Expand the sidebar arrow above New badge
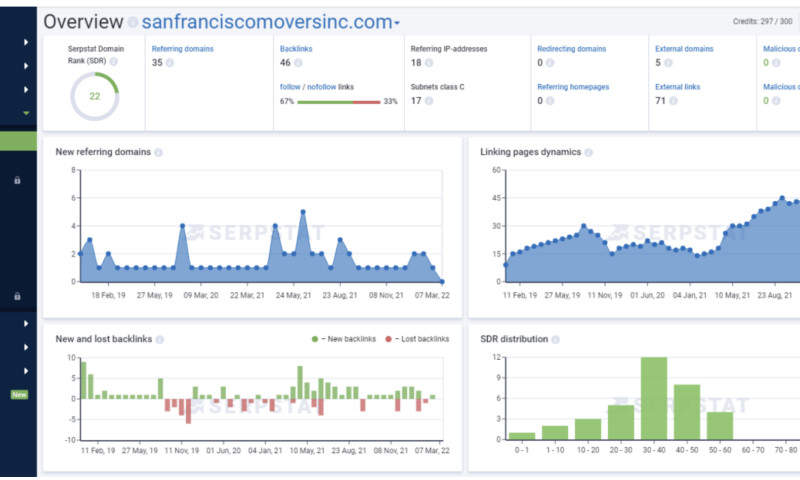The width and height of the screenshot is (800, 480). click(26, 371)
